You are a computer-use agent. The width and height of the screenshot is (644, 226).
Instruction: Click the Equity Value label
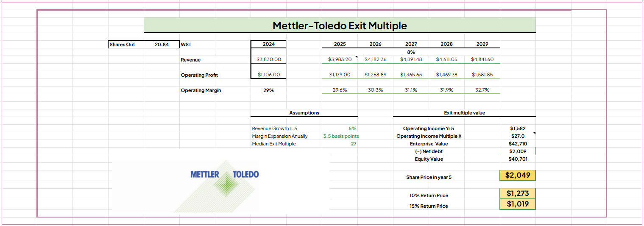(x=429, y=159)
